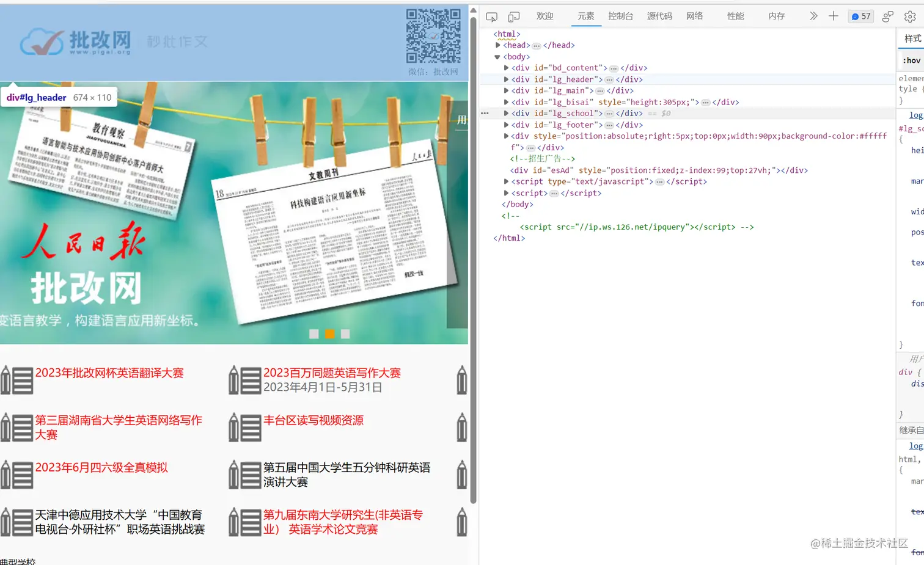
Task: Open the 内存 tab
Action: [777, 16]
